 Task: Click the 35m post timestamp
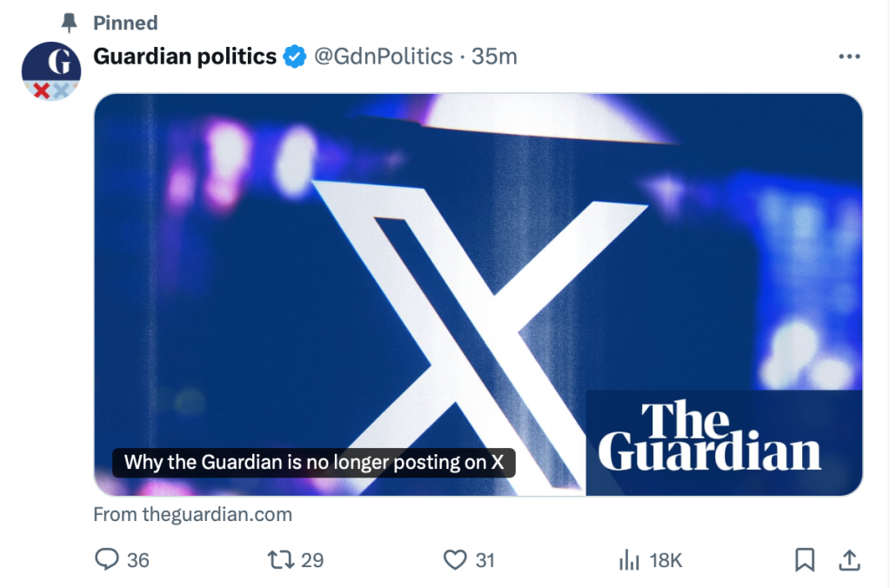click(x=494, y=57)
